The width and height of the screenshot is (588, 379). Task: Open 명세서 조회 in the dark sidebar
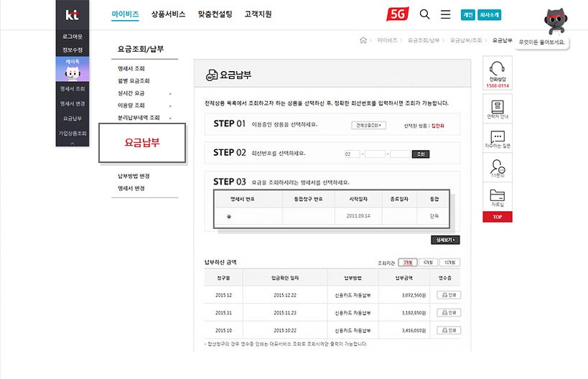pyautogui.click(x=73, y=89)
